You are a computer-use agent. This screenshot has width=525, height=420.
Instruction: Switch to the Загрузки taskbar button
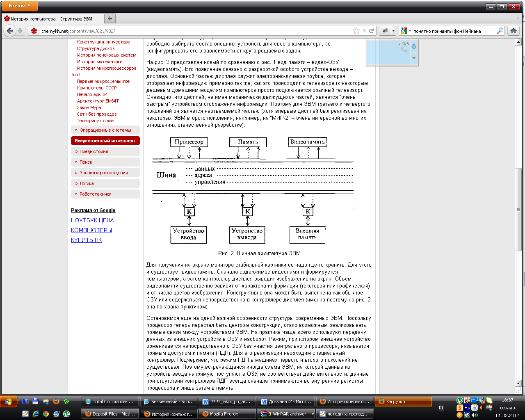click(x=404, y=402)
